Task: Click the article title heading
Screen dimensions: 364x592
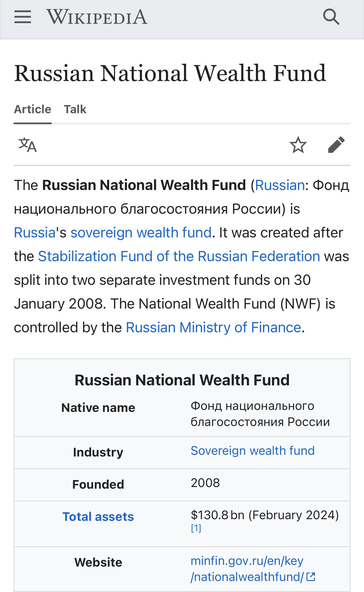Action: (x=170, y=73)
